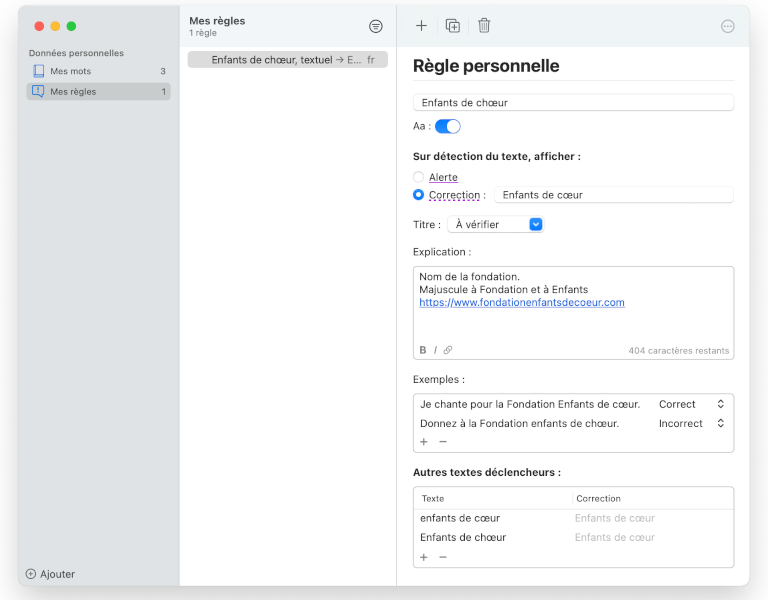Close the window with red button
This screenshot has height=600, width=768.
[x=39, y=26]
